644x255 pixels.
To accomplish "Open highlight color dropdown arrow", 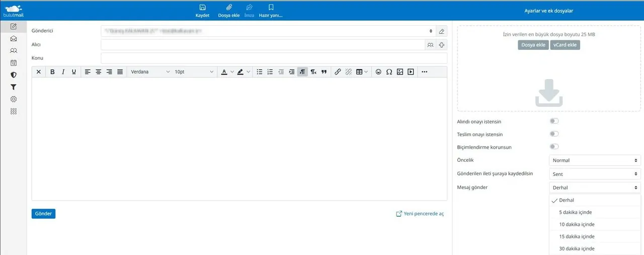I will pyautogui.click(x=249, y=72).
